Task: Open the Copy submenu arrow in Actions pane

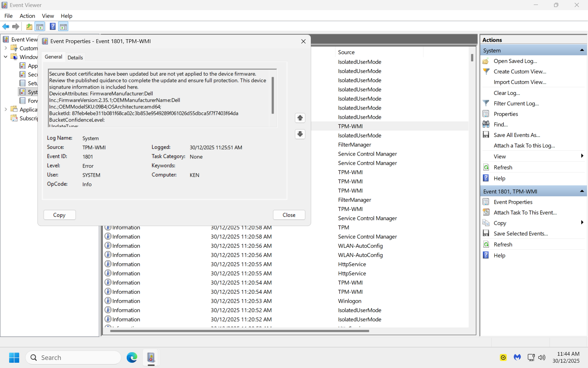Action: pyautogui.click(x=582, y=222)
